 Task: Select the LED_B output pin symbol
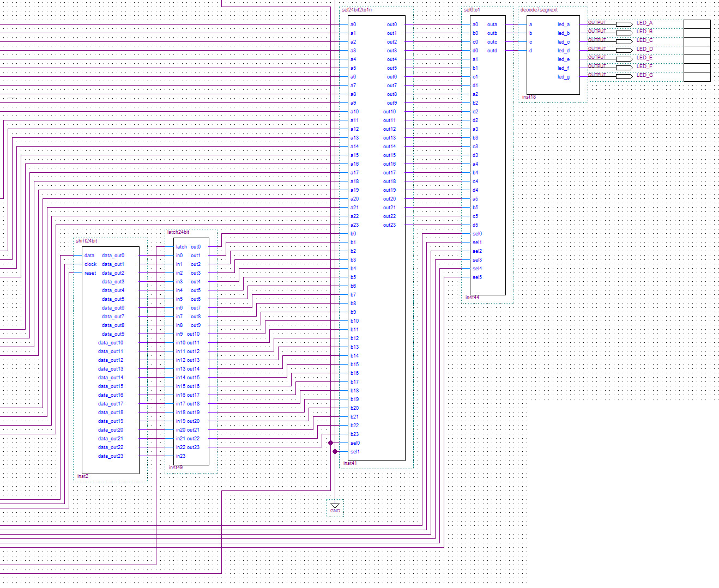[x=624, y=33]
